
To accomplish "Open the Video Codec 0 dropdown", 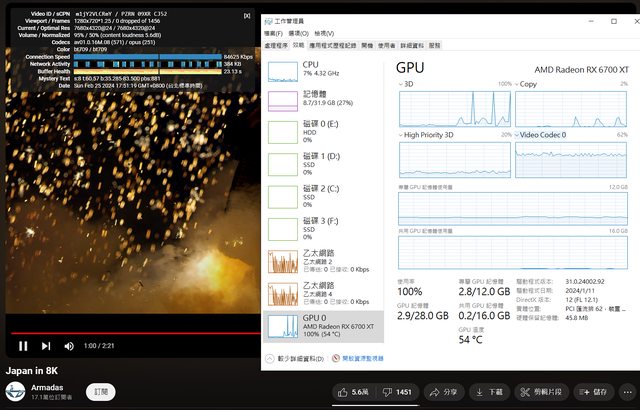I will point(519,134).
